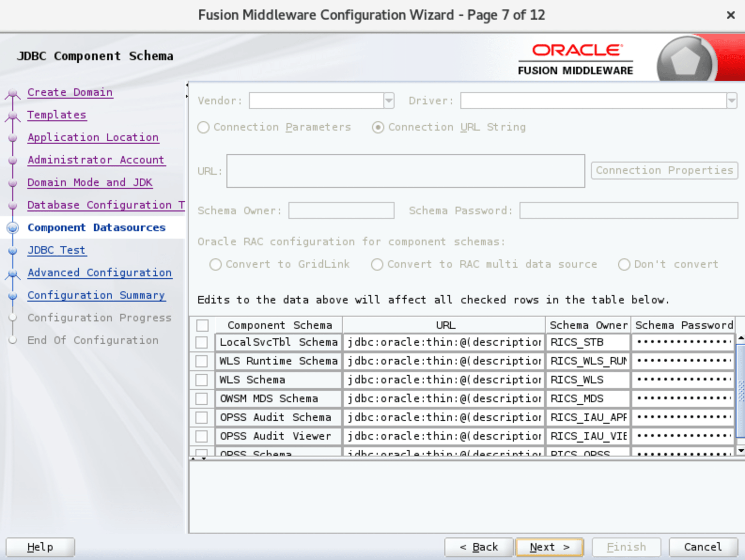745x560 pixels.
Task: Click the Application Location step bullet
Action: click(x=13, y=138)
